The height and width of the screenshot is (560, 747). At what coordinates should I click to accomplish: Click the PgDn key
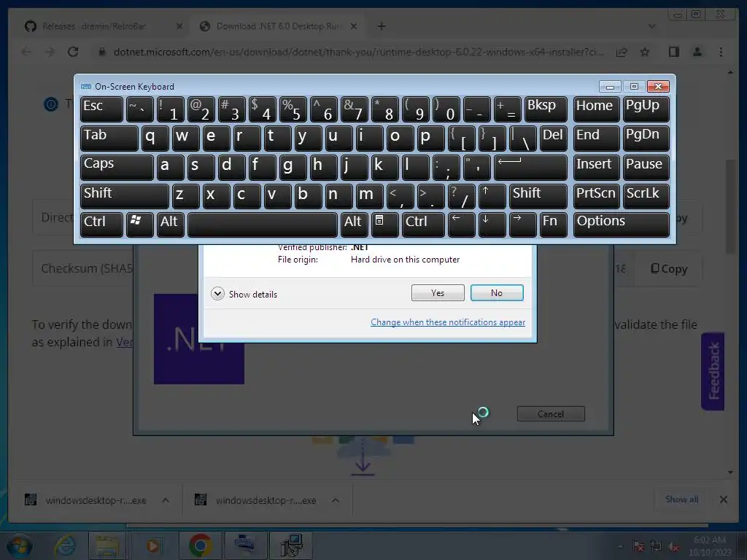[646, 138]
